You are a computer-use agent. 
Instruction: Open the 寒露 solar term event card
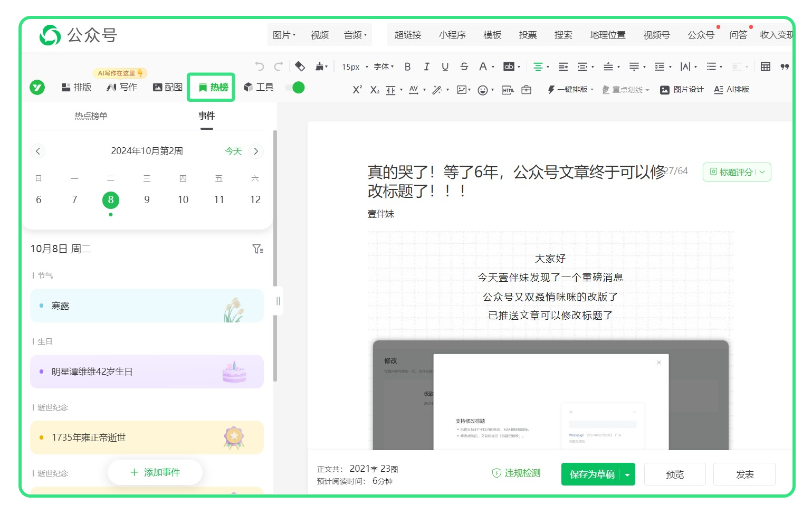(147, 306)
